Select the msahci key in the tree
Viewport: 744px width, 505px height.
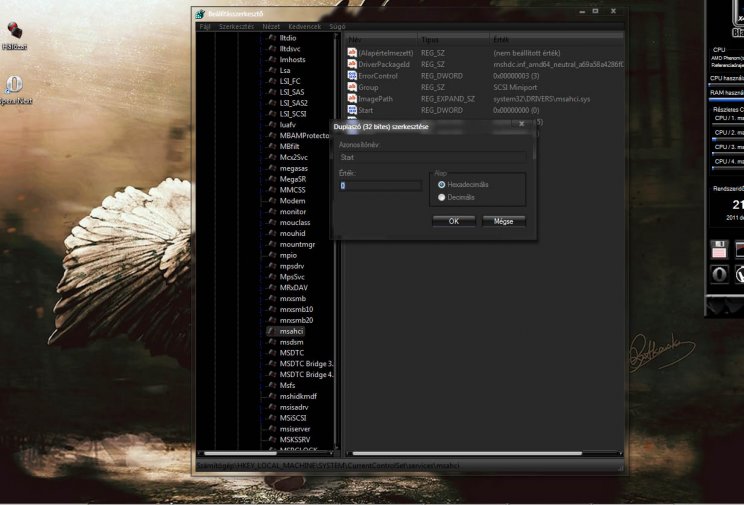[291, 331]
